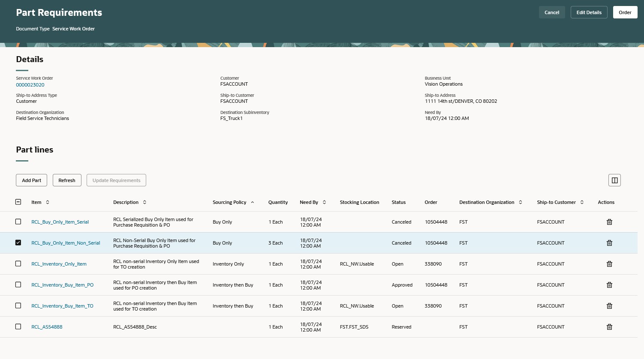Click RCL_AS54888_Desc description cell
644x359 pixels.
135,327
